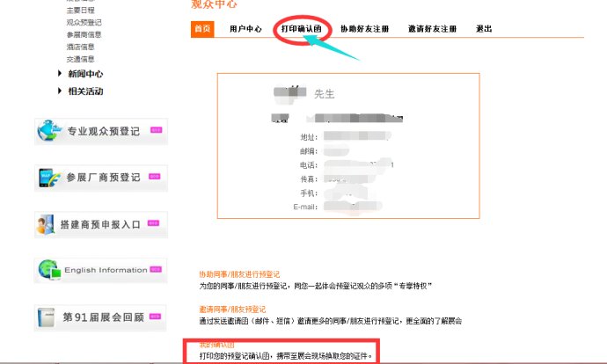The width and height of the screenshot is (607, 364).
Task: Click the globe icon on 专业观众预登记 banner
Action: [50, 132]
